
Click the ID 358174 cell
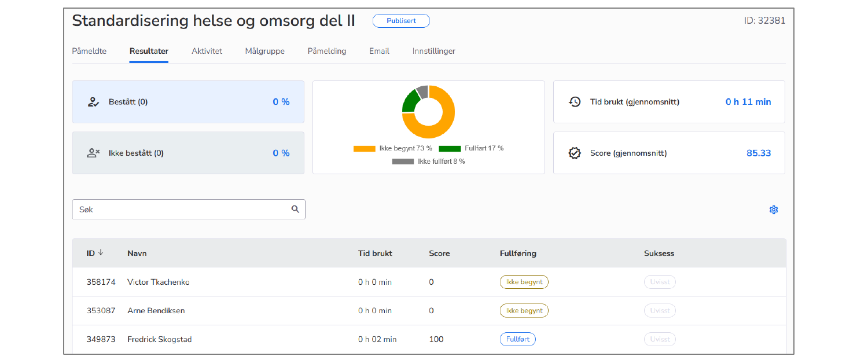tap(101, 282)
